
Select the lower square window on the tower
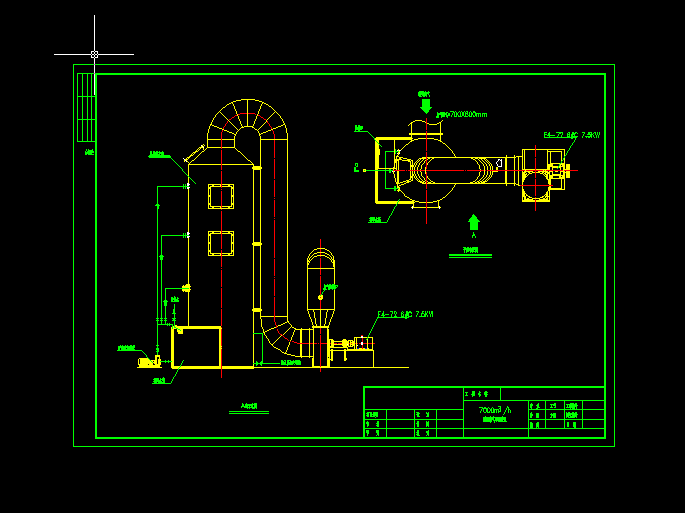[x=221, y=243]
